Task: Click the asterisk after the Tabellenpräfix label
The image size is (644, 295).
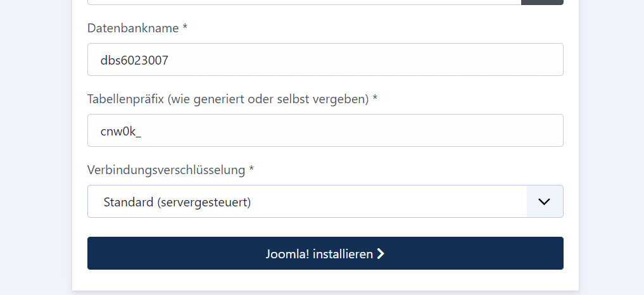Action: pyautogui.click(x=375, y=97)
